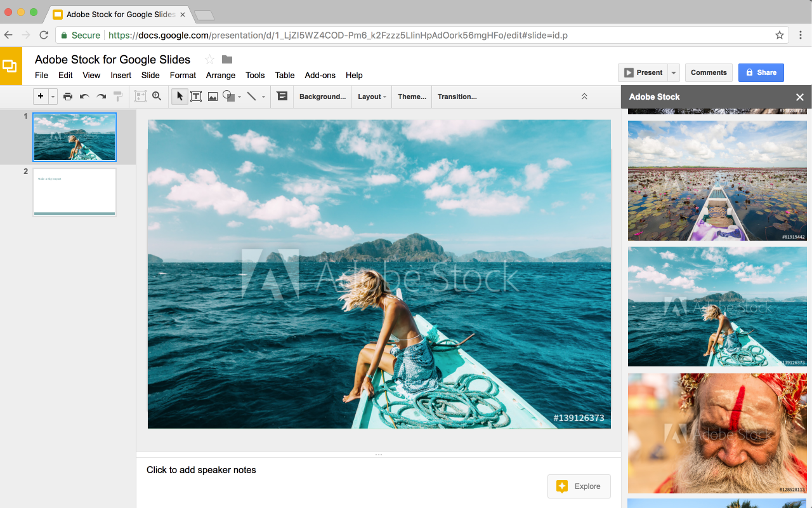Click the paint format roller icon

tap(118, 97)
